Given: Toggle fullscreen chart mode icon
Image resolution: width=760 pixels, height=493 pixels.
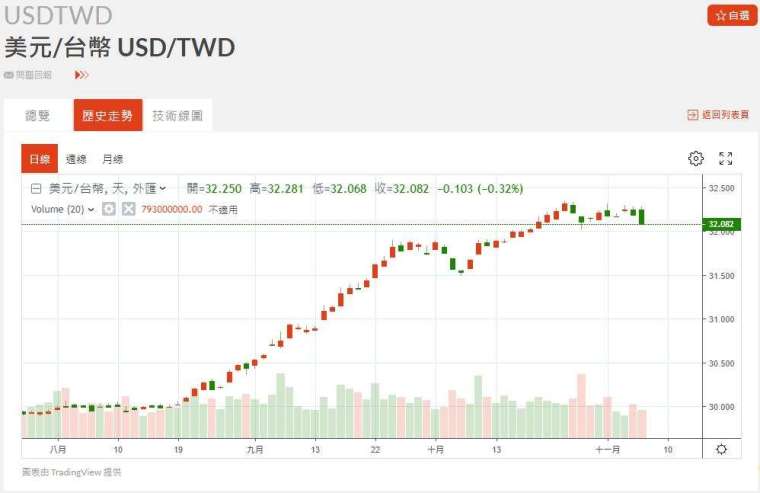Looking at the screenshot, I should (x=726, y=158).
